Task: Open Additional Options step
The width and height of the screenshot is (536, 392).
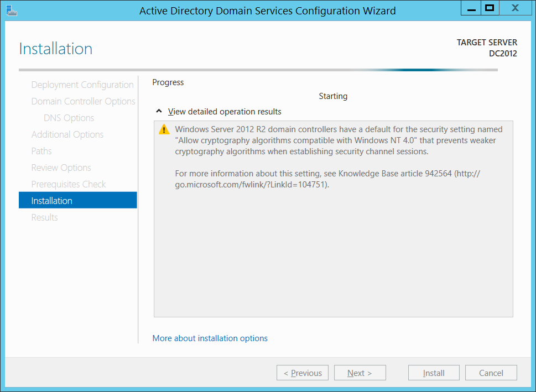Action: (x=67, y=135)
